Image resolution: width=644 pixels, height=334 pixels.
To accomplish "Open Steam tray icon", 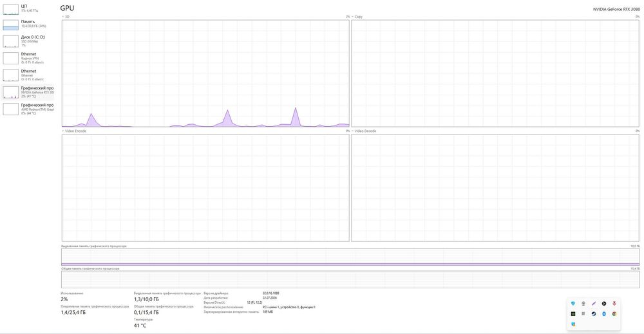I will [594, 314].
